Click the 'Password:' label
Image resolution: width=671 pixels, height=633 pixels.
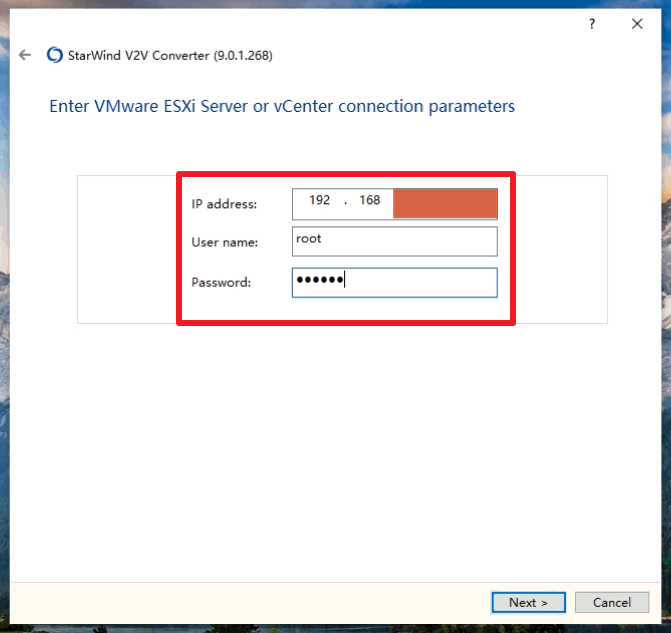point(221,282)
